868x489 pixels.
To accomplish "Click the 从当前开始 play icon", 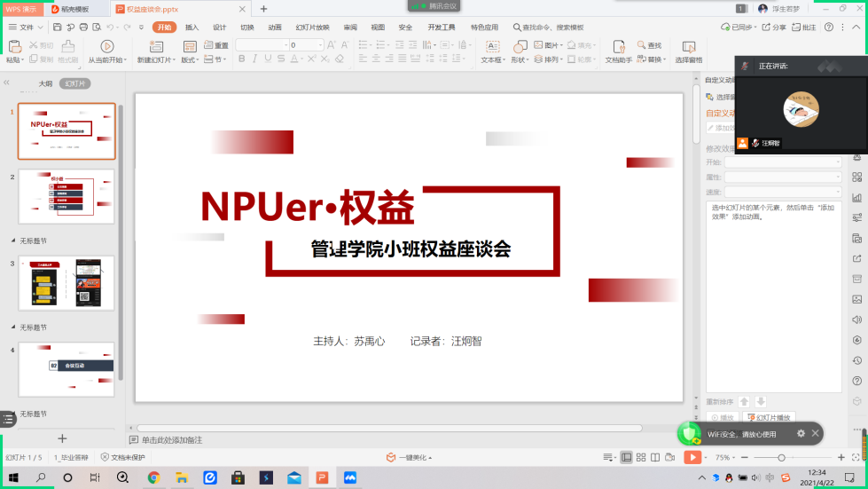I will (107, 46).
